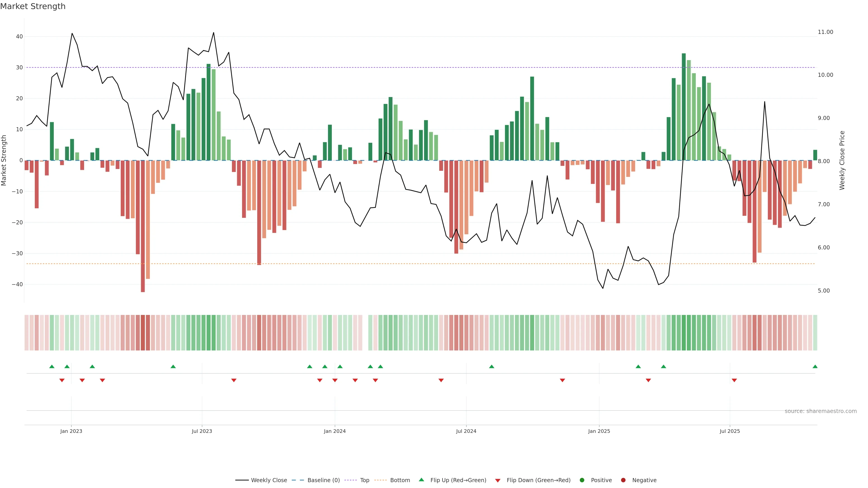Click the Positive green circle legend icon
The width and height of the screenshot is (868, 488).
(582, 480)
